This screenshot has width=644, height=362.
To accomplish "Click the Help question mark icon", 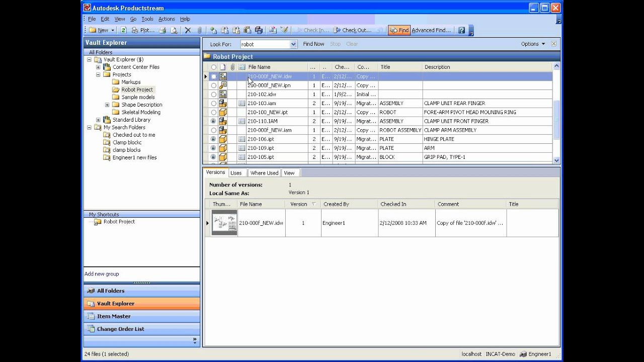I will [461, 30].
